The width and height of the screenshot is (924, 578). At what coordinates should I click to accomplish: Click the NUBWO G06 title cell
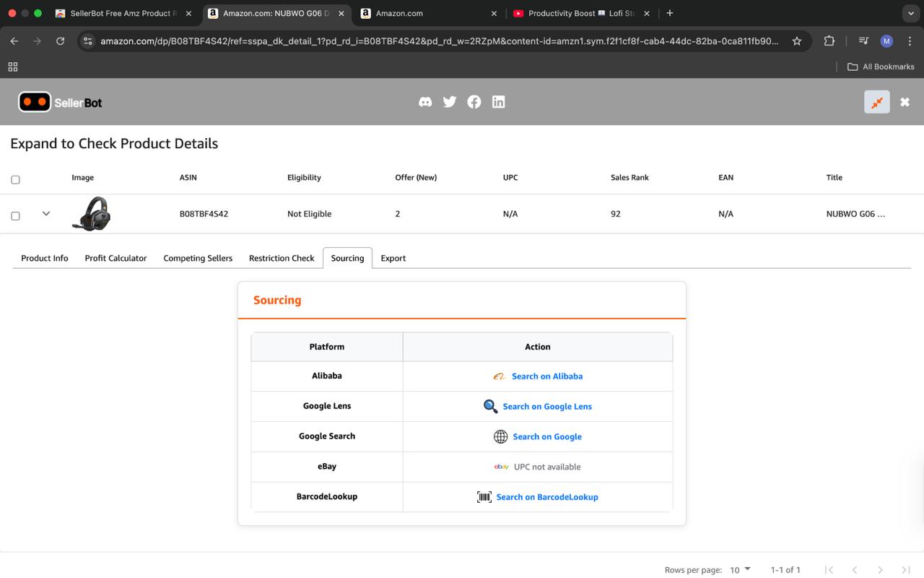tap(855, 214)
